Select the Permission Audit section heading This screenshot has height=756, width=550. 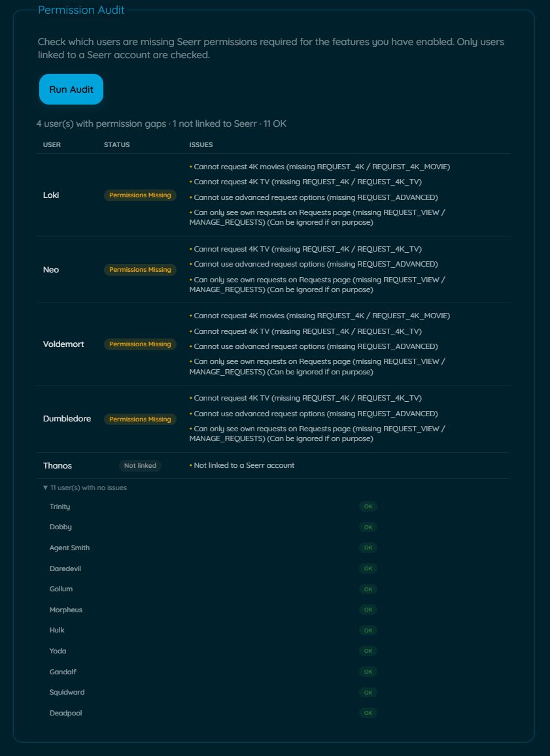coord(81,10)
